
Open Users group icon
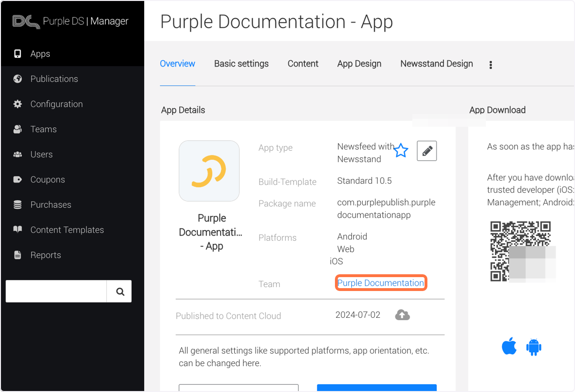(x=18, y=154)
